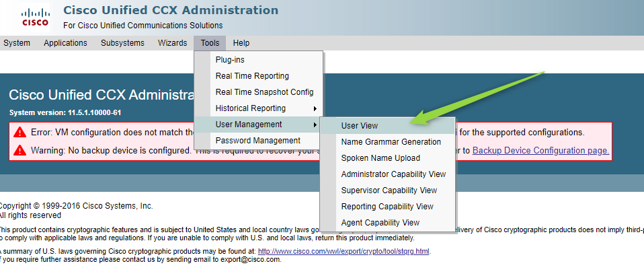Expand the User Management submenu arrow
Screen dimensions: 644x280
(x=315, y=125)
